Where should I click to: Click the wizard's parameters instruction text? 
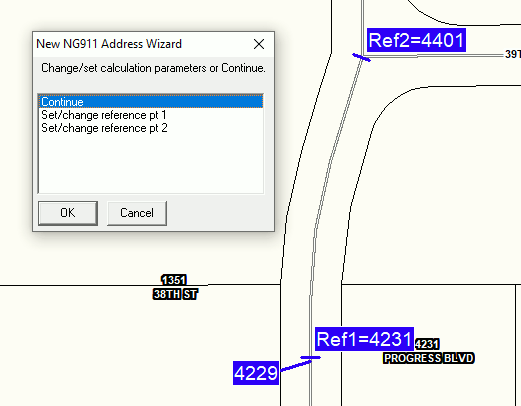[153, 68]
